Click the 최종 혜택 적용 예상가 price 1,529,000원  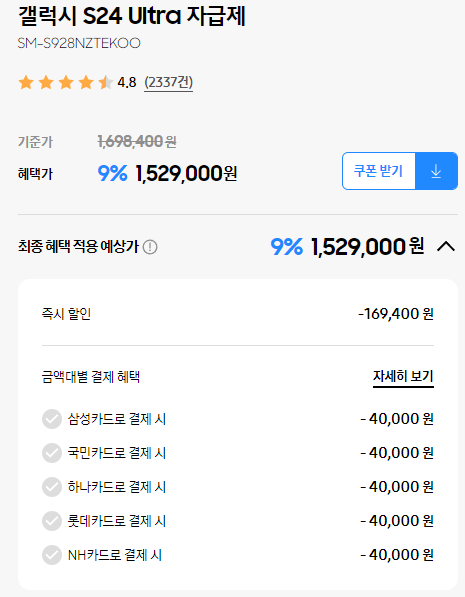tap(367, 247)
